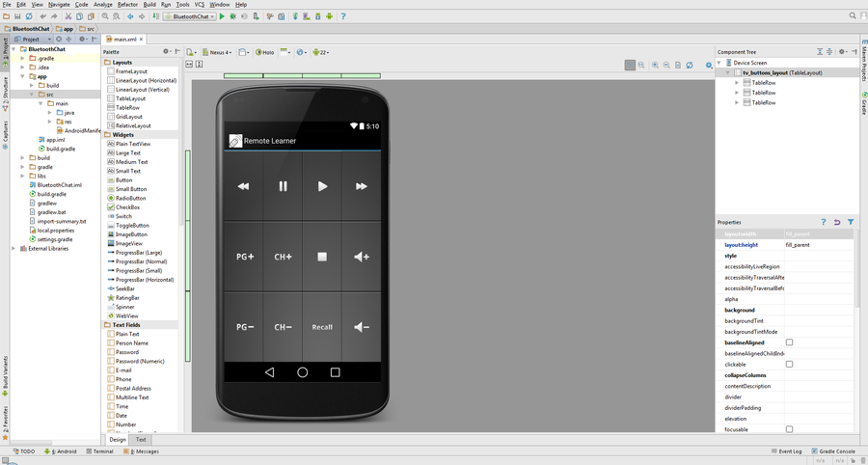This screenshot has width=868, height=465.
Task: Open the Analyze menu
Action: [103, 5]
